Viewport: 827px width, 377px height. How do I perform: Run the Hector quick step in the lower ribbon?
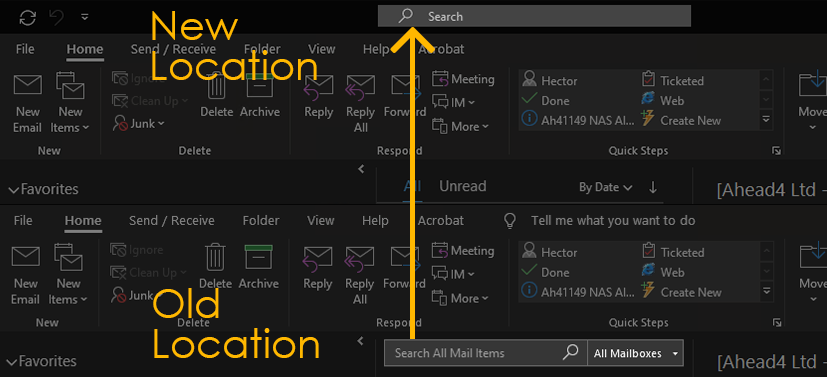550,253
